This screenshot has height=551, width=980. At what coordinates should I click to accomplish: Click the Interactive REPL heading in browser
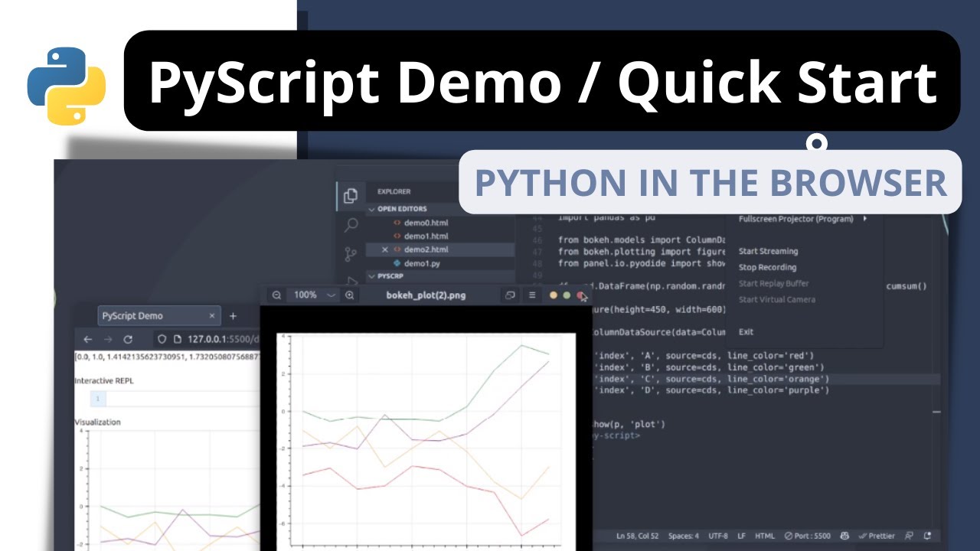coord(103,380)
